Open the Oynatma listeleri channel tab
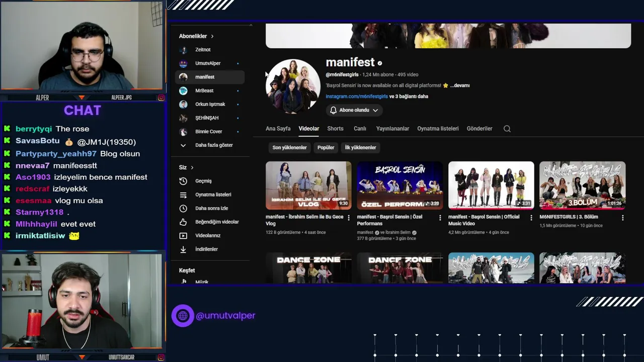Image resolution: width=644 pixels, height=362 pixels. click(438, 129)
